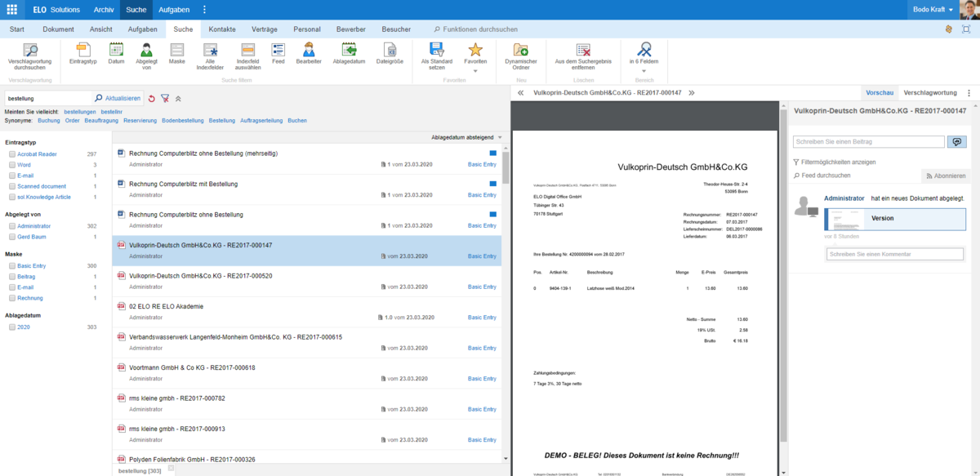Click the fullscreen icon in the top right corner

(966, 29)
